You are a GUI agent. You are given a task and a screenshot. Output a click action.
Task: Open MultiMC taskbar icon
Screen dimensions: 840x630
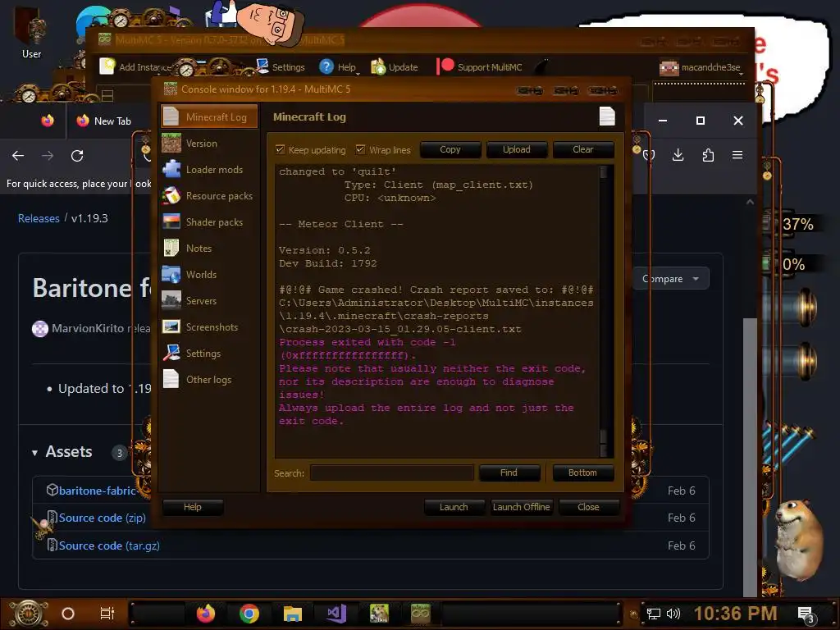421,614
